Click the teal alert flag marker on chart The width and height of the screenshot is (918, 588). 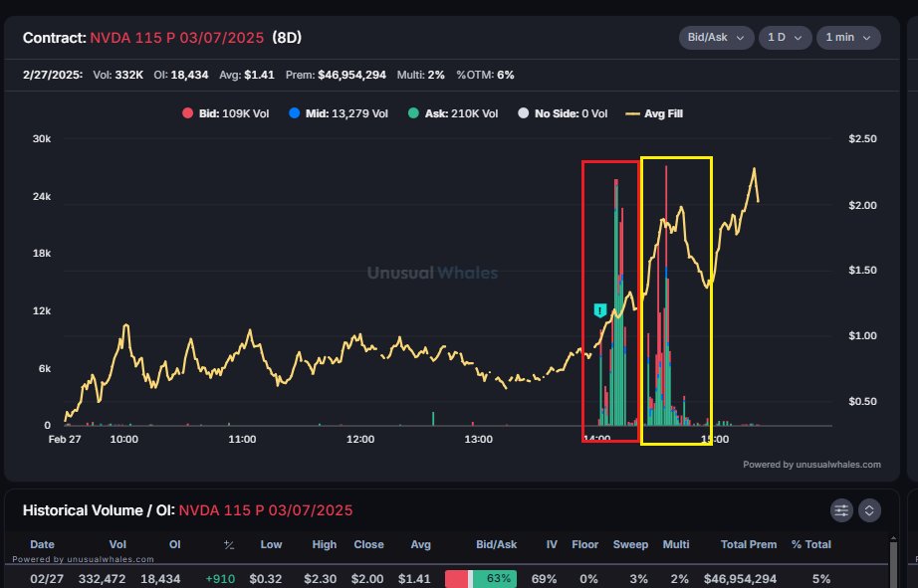pyautogui.click(x=600, y=310)
